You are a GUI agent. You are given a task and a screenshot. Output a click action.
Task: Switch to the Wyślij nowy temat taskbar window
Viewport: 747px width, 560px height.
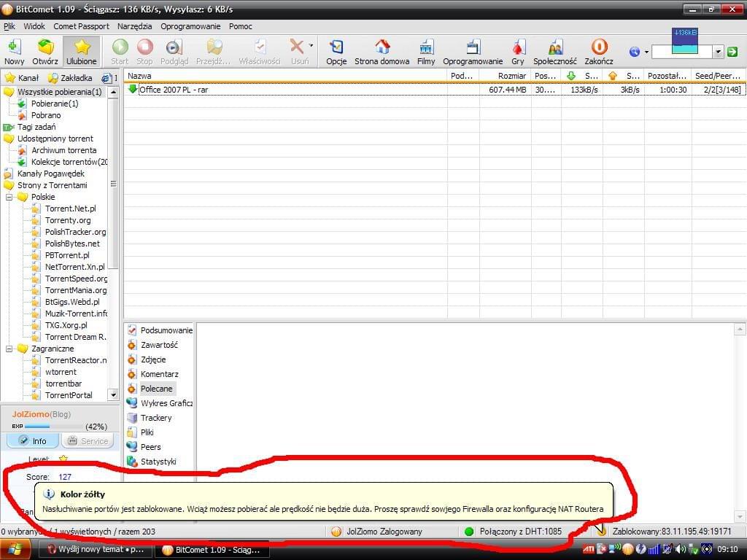point(96,550)
